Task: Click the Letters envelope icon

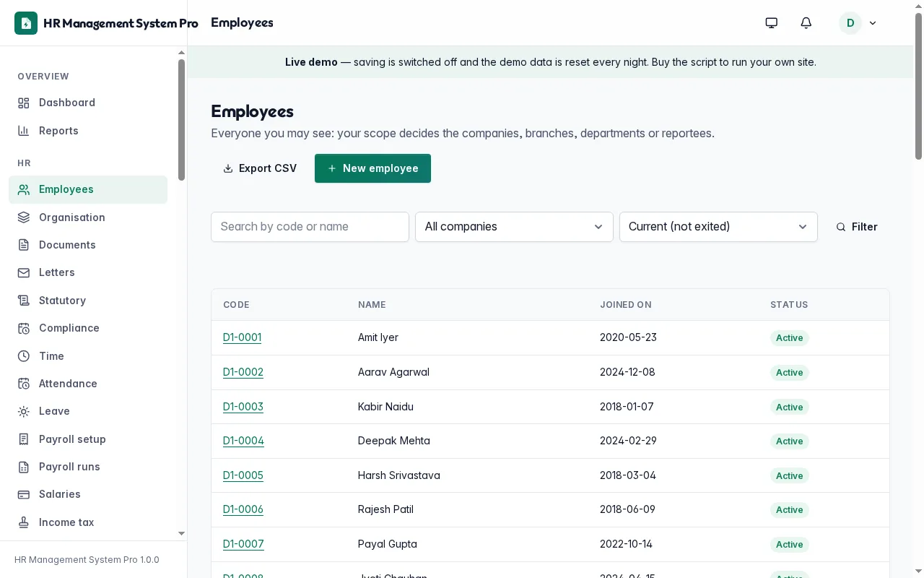Action: tap(24, 272)
